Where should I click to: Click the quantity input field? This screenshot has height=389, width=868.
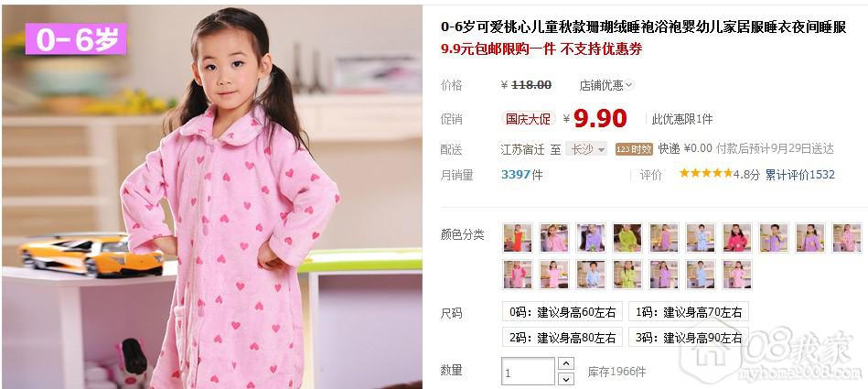click(x=528, y=372)
